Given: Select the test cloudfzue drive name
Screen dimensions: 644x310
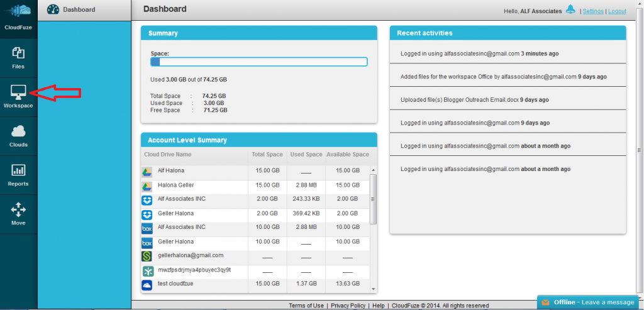Looking at the screenshot, I should click(x=176, y=284).
